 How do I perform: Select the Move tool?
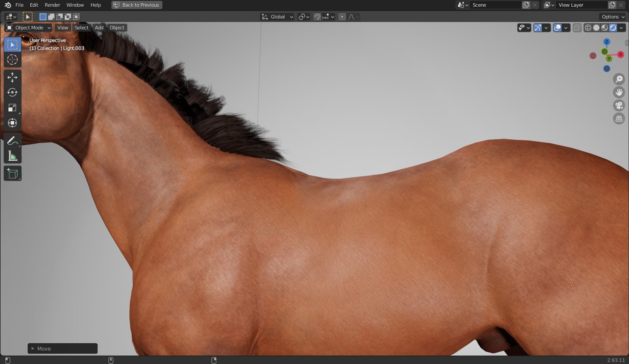[x=12, y=77]
